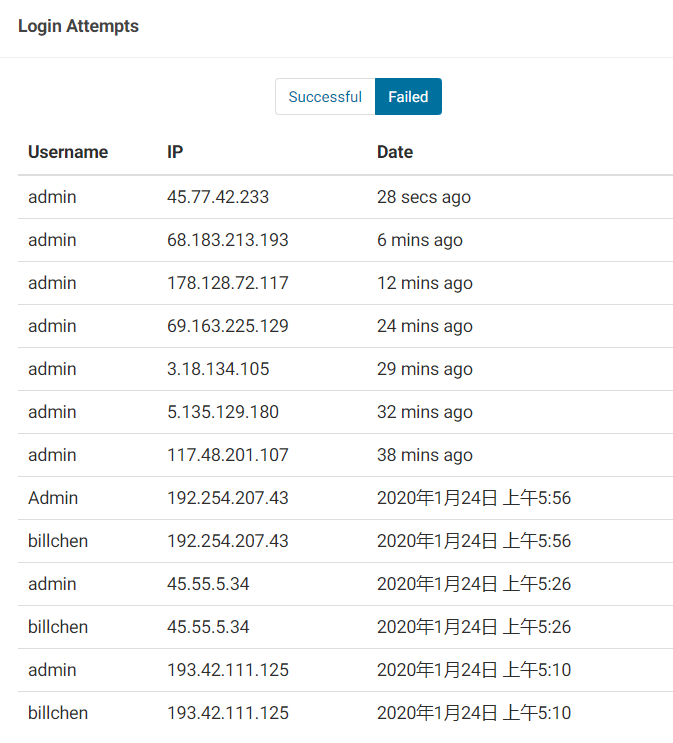The image size is (673, 743).
Task: Select the 38 mins ago date cell
Action: coord(425,455)
